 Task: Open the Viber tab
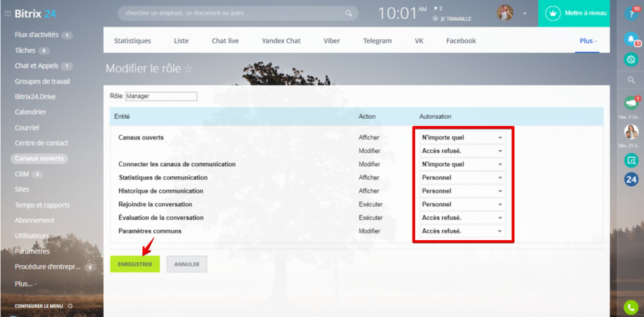(331, 41)
